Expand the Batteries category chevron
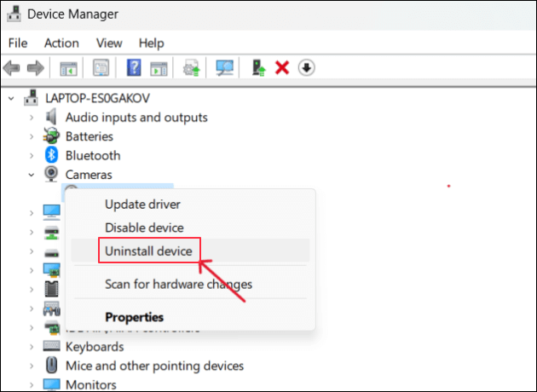This screenshot has height=392, width=537. coord(32,136)
